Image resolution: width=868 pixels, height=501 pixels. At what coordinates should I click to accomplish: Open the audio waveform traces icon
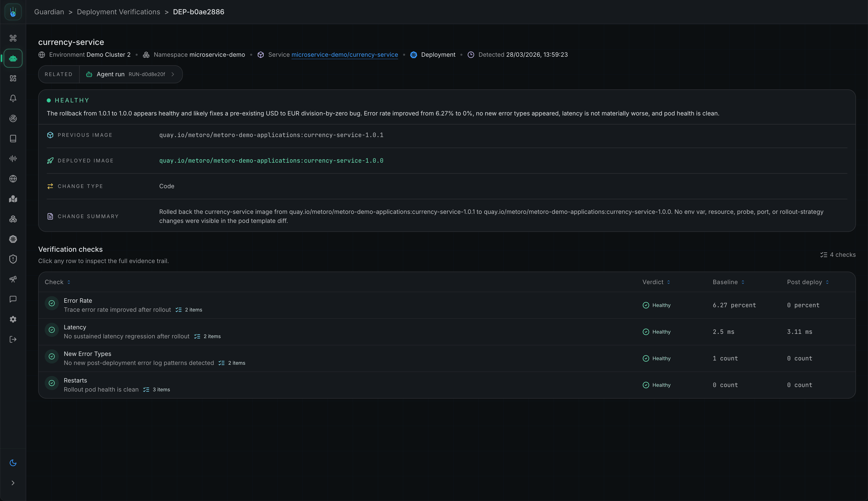13,158
